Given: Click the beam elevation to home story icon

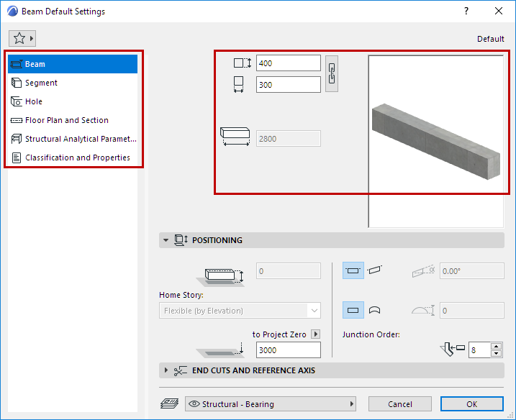Looking at the screenshot, I should pos(220,278).
